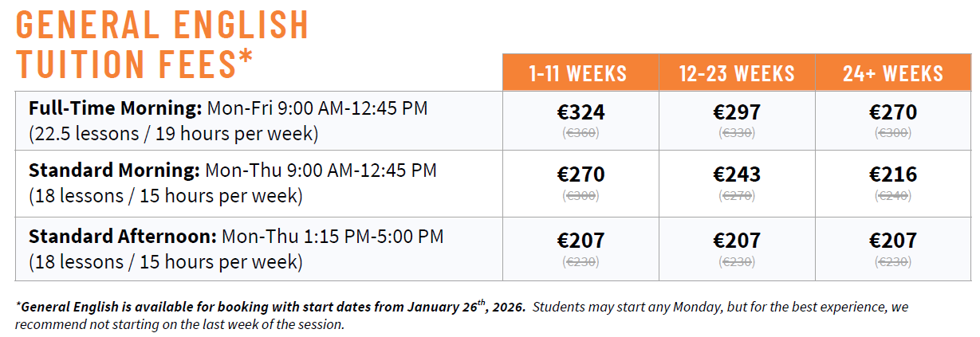Click the €216 Standard Morning price

(x=893, y=174)
